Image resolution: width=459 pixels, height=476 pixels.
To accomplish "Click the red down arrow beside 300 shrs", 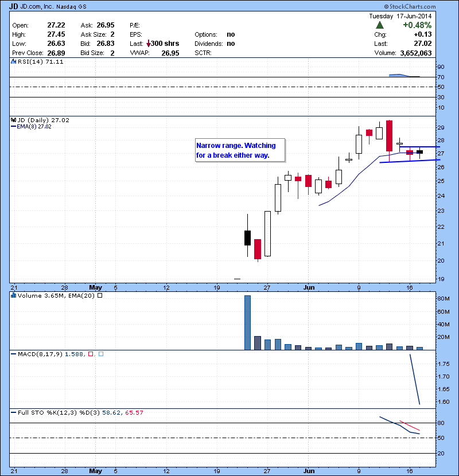I will tap(148, 44).
